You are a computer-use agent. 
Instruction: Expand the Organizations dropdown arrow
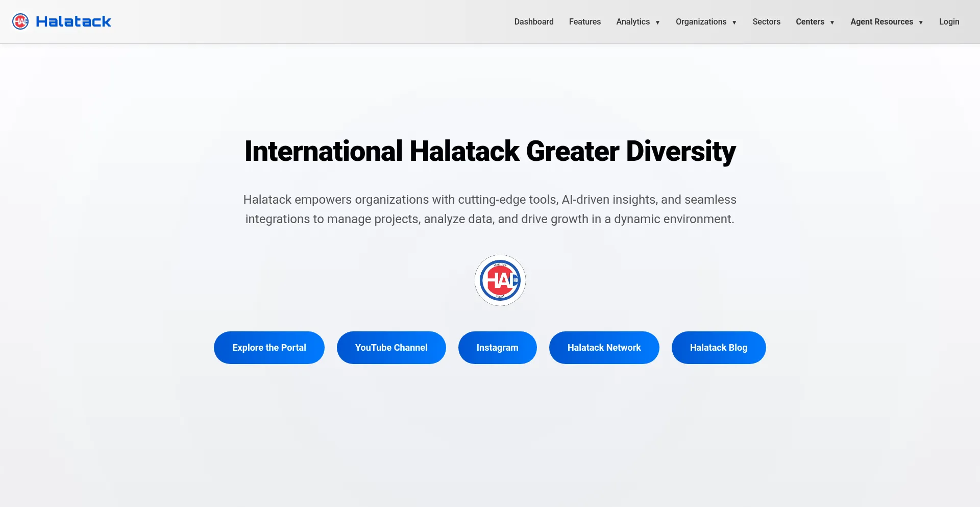[734, 22]
